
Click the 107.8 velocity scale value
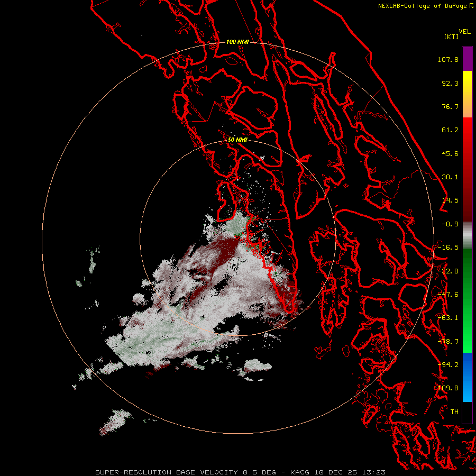448,59
